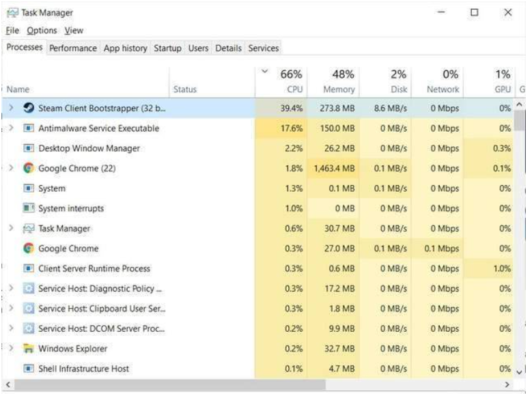This screenshot has width=532, height=394.
Task: Expand Service Host: Clipboard User Service row
Action: pyautogui.click(x=11, y=308)
